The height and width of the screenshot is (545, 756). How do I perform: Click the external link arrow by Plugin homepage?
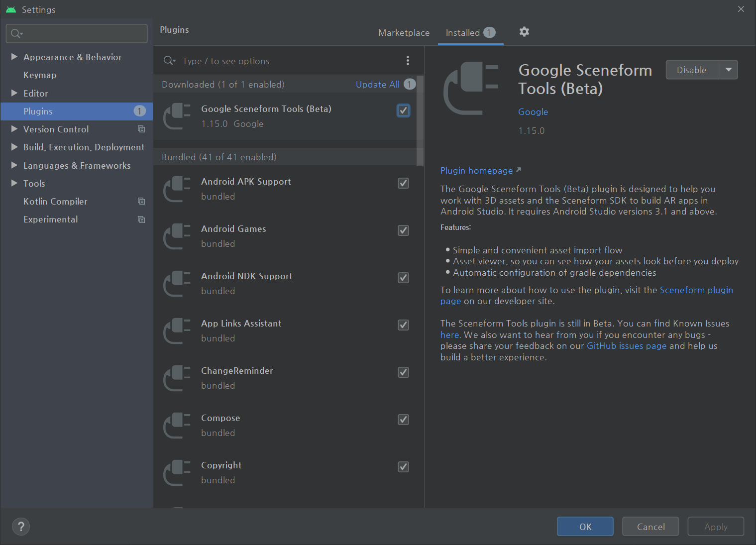519,170
